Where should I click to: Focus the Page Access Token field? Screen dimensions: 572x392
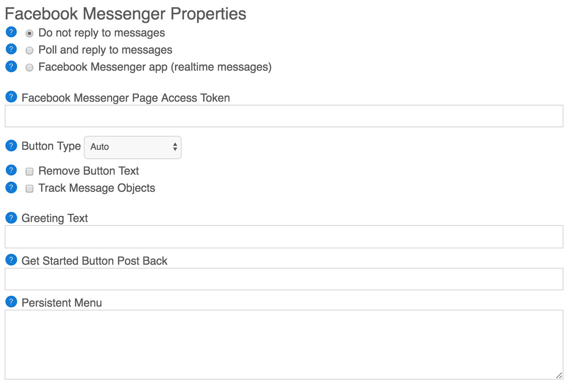coord(284,116)
